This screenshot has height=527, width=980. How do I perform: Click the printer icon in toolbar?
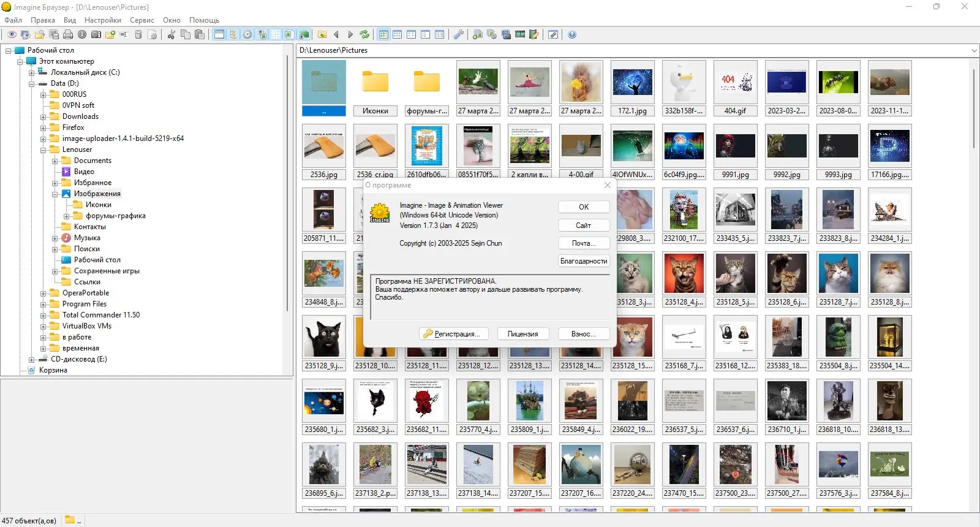pos(67,34)
